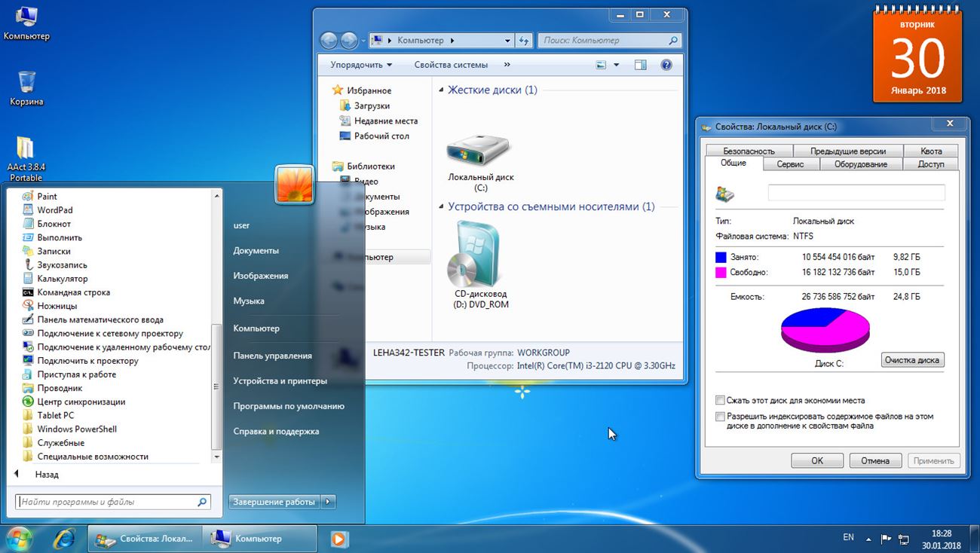Image resolution: width=980 pixels, height=553 pixels.
Task: Click the Завершение работы button
Action: click(x=274, y=502)
